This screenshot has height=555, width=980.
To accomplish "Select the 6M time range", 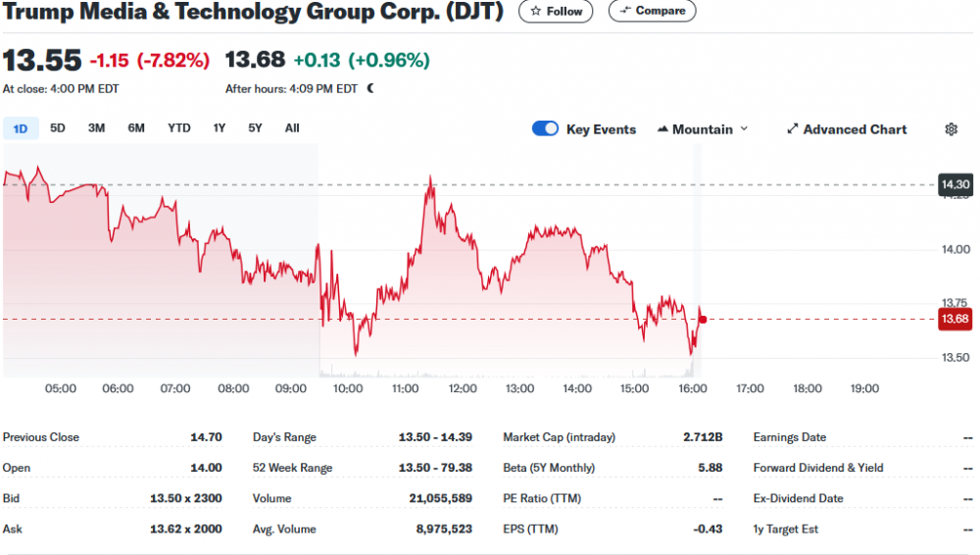I will [136, 128].
